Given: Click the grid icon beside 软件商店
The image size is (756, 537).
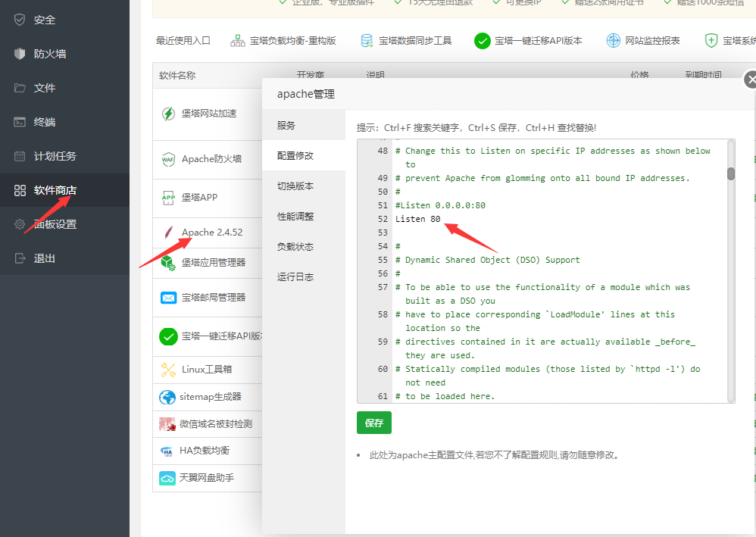Looking at the screenshot, I should tap(20, 190).
